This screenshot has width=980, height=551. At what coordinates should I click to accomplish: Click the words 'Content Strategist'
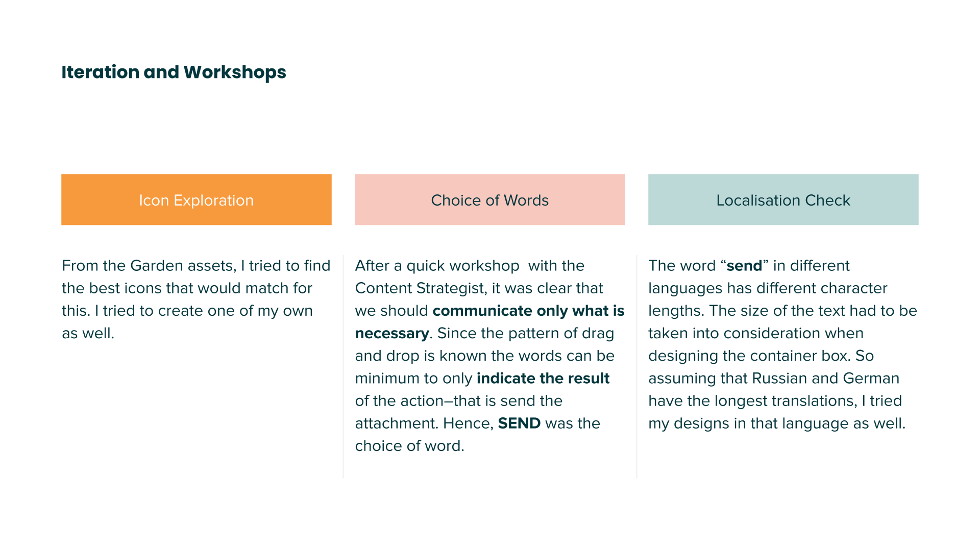[x=420, y=288]
